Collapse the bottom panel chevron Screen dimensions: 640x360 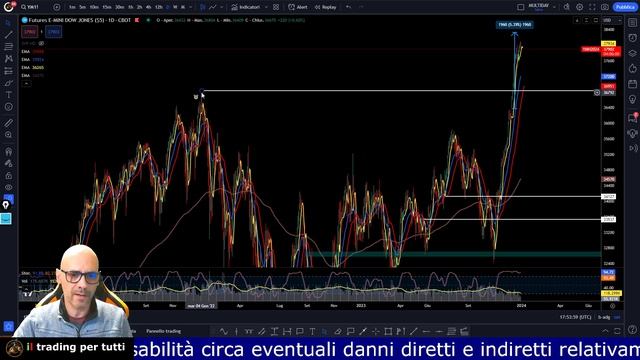click(605, 331)
